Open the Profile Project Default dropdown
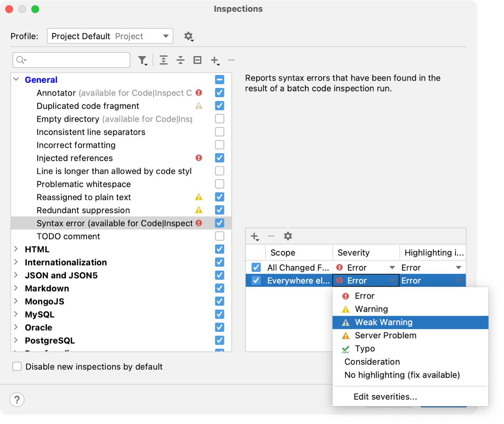Screen dimensions: 504x424 pyautogui.click(x=110, y=36)
